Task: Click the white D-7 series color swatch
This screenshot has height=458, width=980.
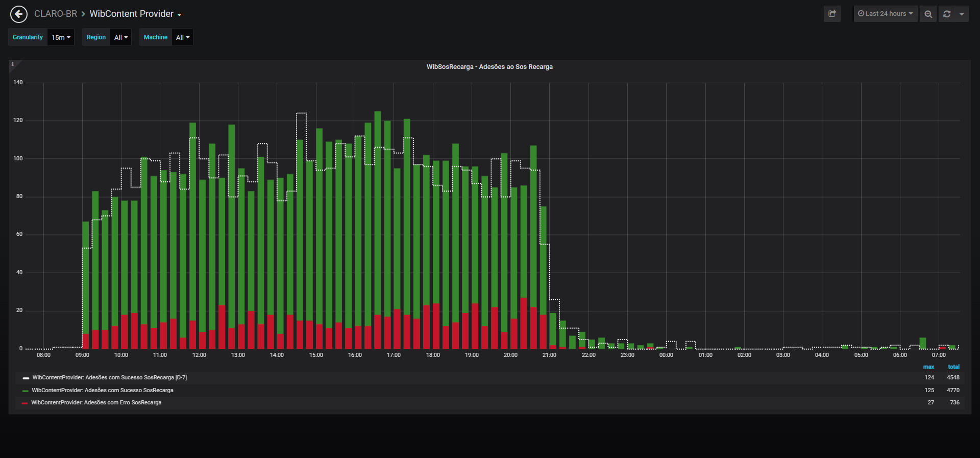Action: pyautogui.click(x=26, y=378)
